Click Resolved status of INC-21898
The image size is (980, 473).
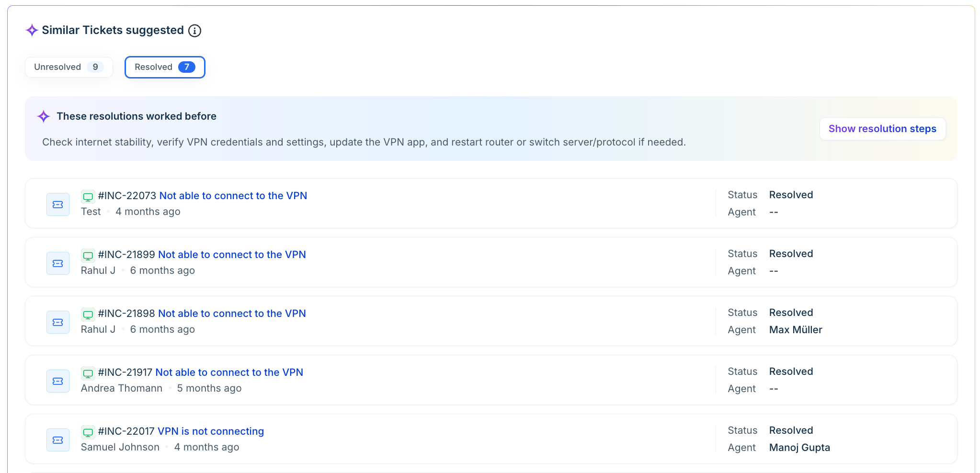[791, 313]
